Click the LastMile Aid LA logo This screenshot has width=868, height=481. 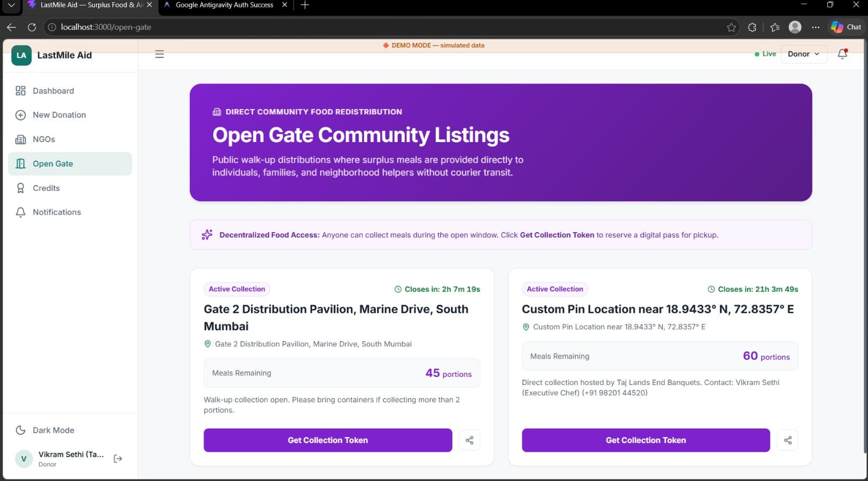coord(21,55)
